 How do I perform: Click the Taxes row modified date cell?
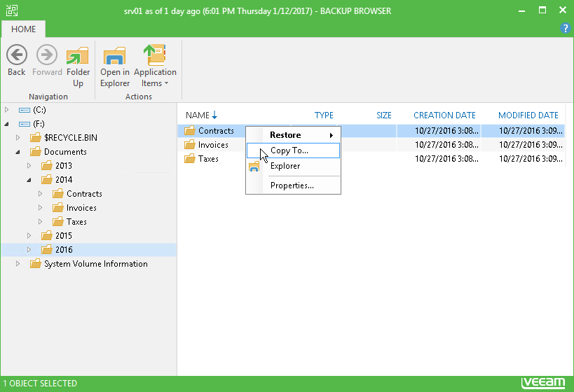(x=531, y=159)
